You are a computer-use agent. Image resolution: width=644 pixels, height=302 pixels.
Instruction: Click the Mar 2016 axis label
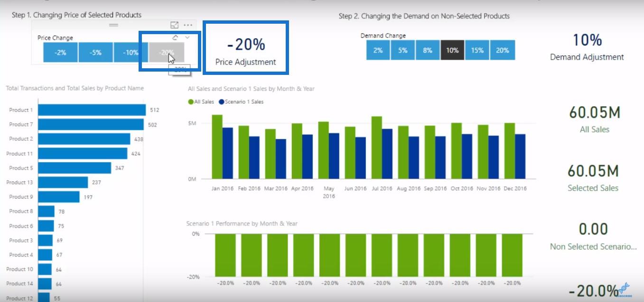coord(275,188)
